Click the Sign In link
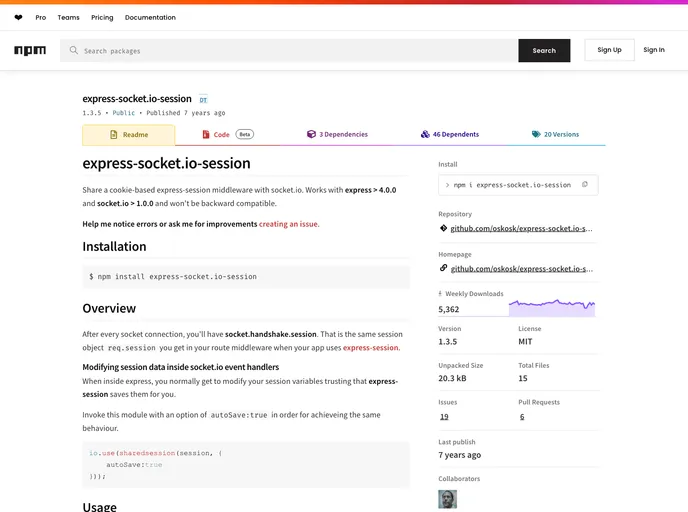This screenshot has height=512, width=688. coord(654,50)
